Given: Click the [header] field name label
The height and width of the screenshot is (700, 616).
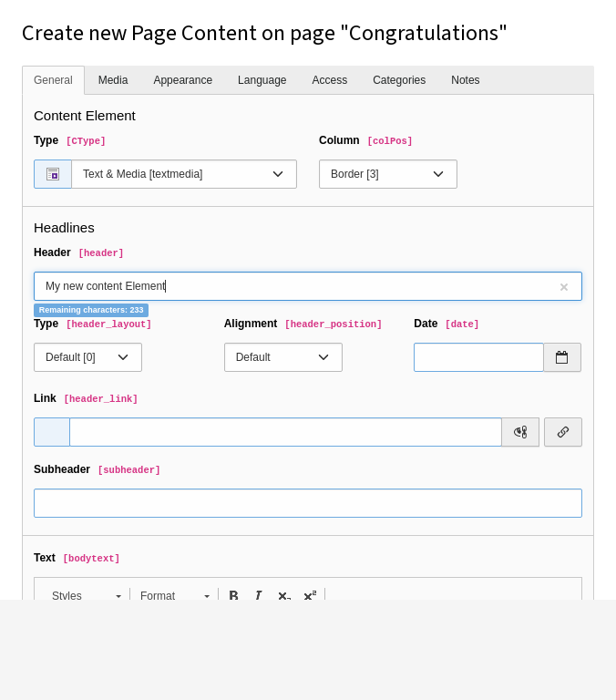Looking at the screenshot, I should (101, 253).
